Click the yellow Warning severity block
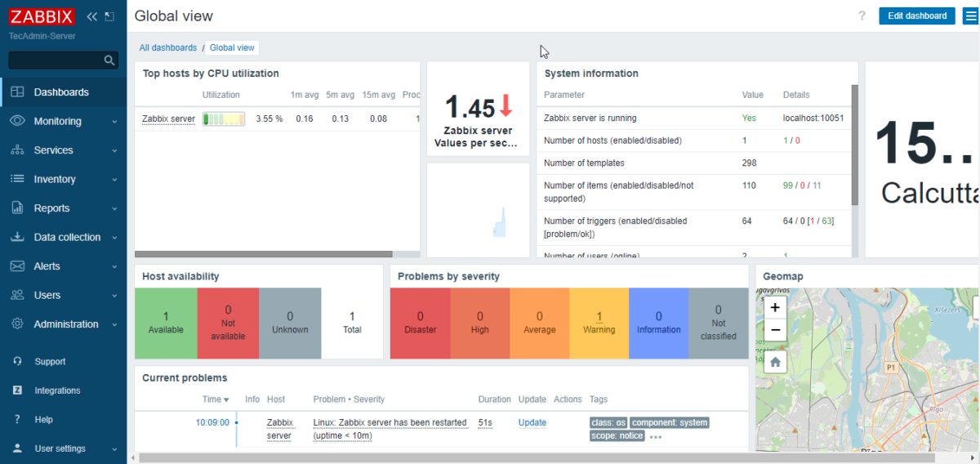The height and width of the screenshot is (464, 980). click(599, 323)
